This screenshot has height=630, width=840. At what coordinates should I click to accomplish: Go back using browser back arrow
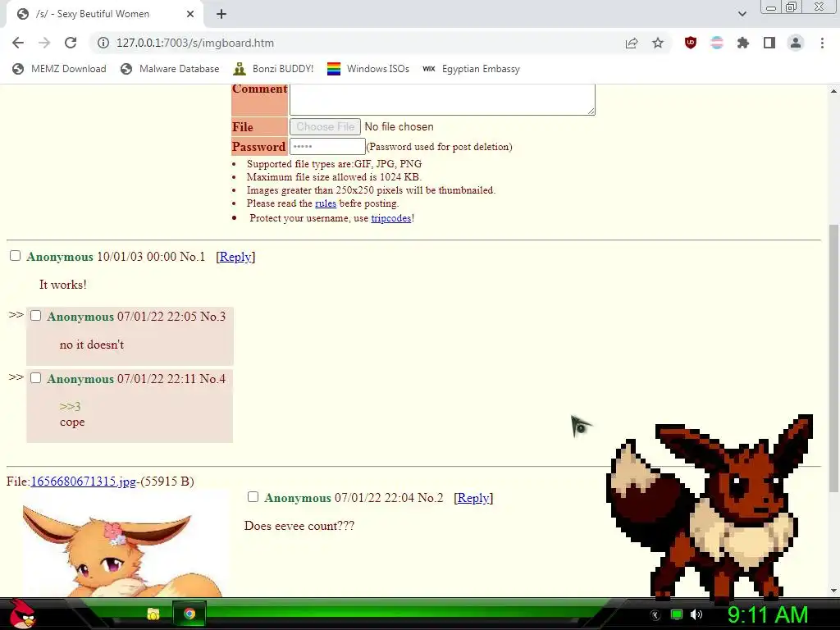click(x=18, y=43)
